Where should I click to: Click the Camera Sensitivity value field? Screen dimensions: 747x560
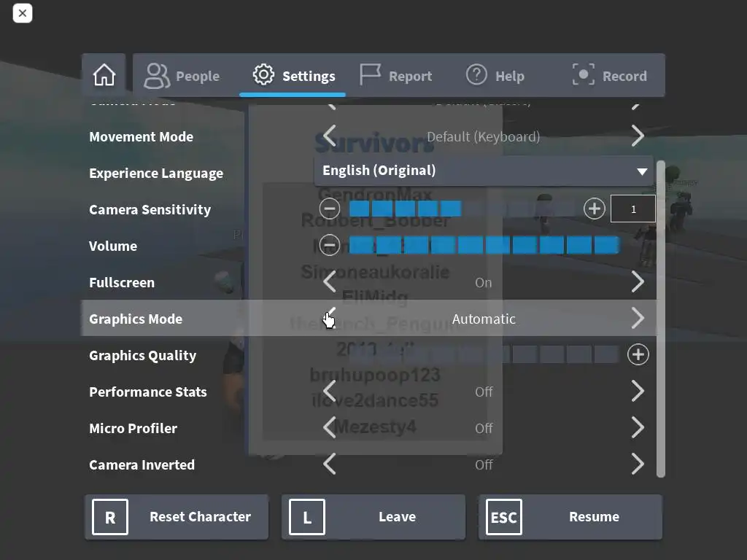[x=632, y=209]
